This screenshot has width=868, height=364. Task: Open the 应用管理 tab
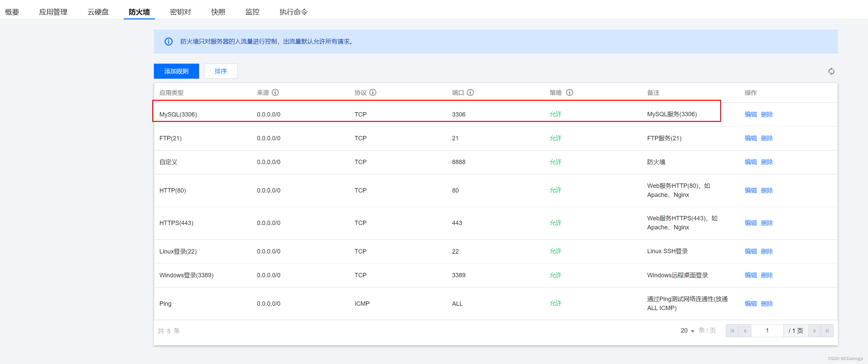click(53, 12)
